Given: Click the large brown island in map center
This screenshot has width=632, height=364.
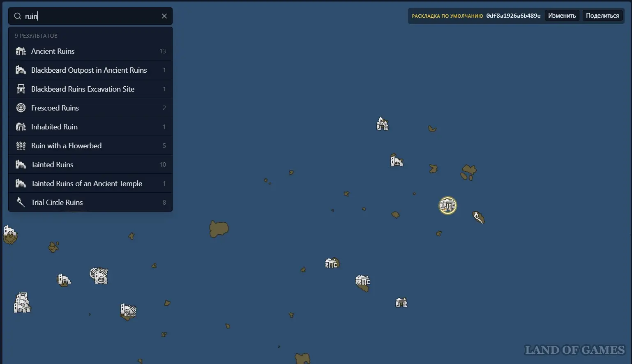Looking at the screenshot, I should [219, 229].
